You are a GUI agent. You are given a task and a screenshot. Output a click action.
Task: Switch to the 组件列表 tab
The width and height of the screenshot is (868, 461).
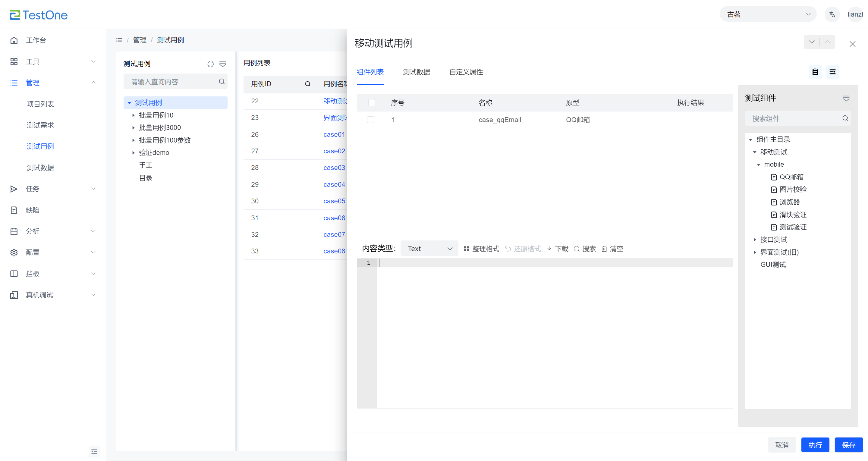coord(370,72)
